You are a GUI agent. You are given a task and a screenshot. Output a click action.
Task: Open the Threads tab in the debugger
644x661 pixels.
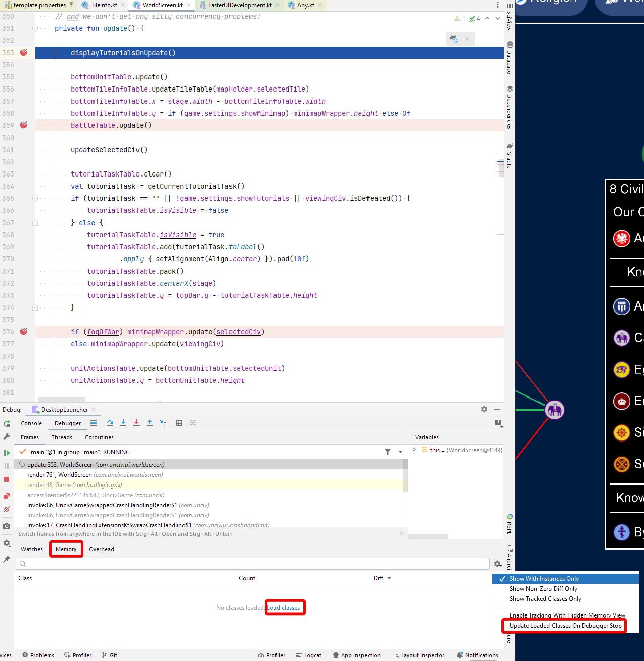pos(61,437)
